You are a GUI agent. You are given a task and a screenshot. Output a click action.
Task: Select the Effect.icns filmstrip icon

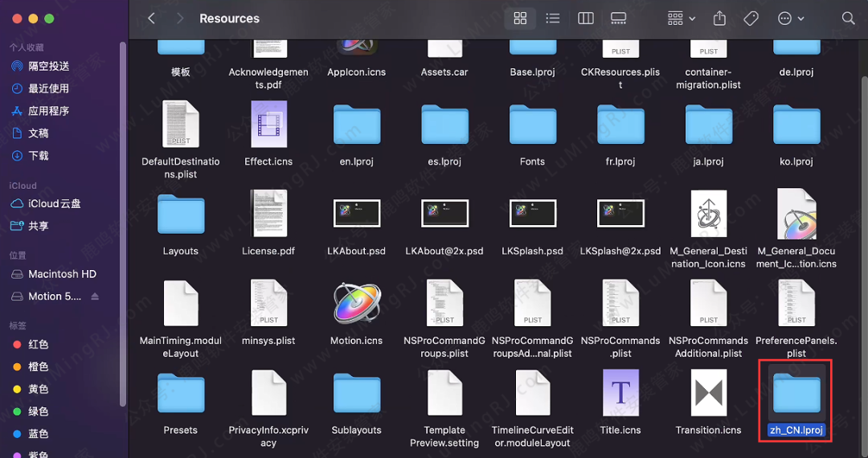[x=268, y=125]
